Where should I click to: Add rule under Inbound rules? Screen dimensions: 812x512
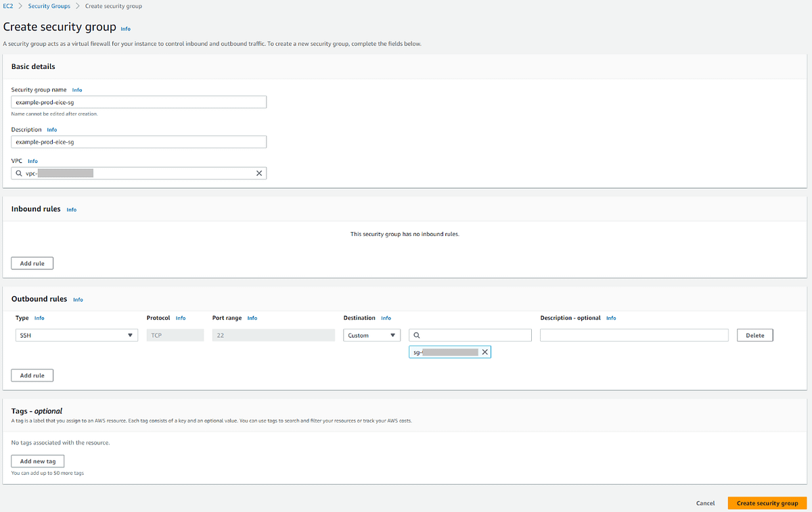[x=32, y=263]
